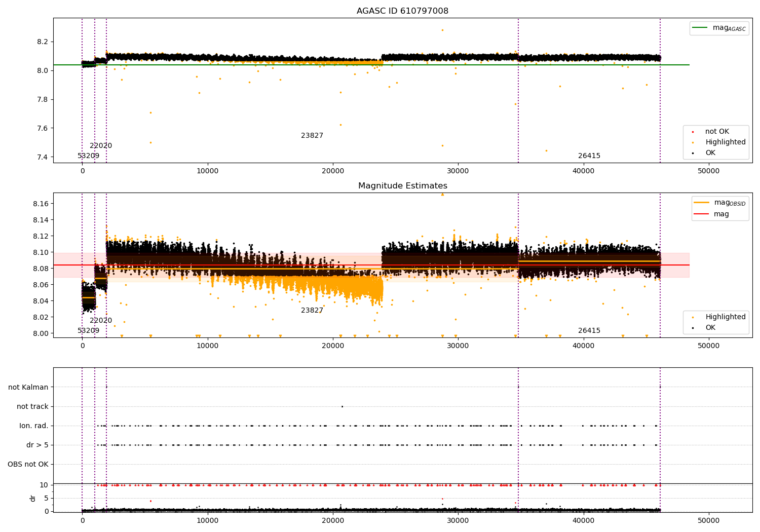760x532 pixels.
Task: Select the "Ion. rad." axis label
Action: tap(34, 426)
